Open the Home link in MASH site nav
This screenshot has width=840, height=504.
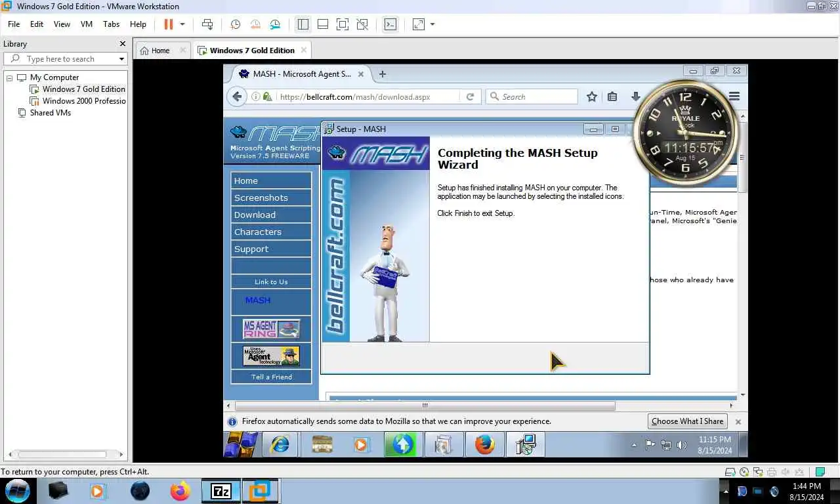tap(271, 180)
